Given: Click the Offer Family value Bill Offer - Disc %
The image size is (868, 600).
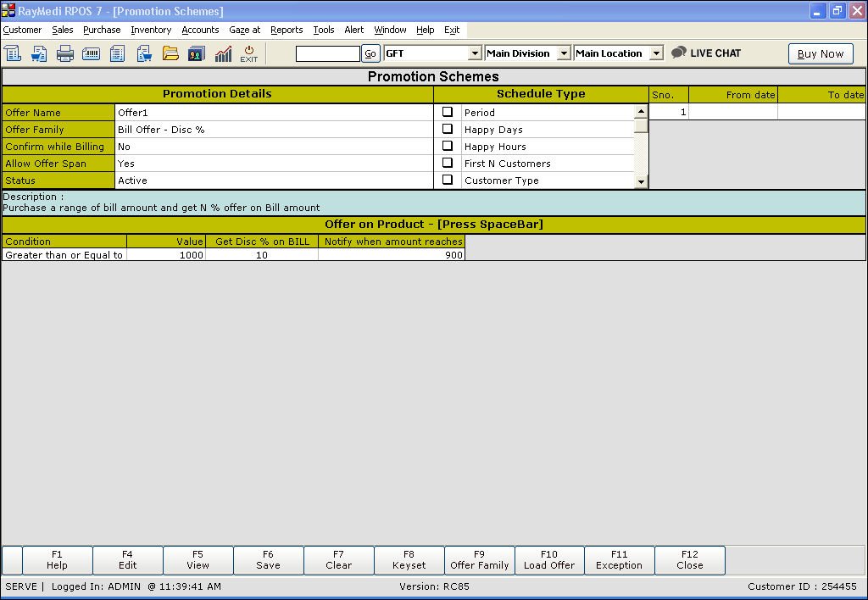Looking at the screenshot, I should point(274,130).
